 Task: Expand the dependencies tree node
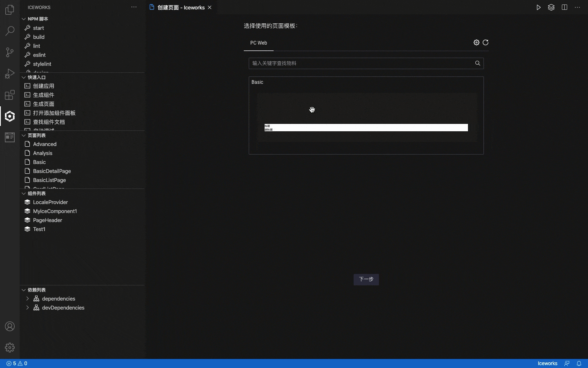(27, 298)
